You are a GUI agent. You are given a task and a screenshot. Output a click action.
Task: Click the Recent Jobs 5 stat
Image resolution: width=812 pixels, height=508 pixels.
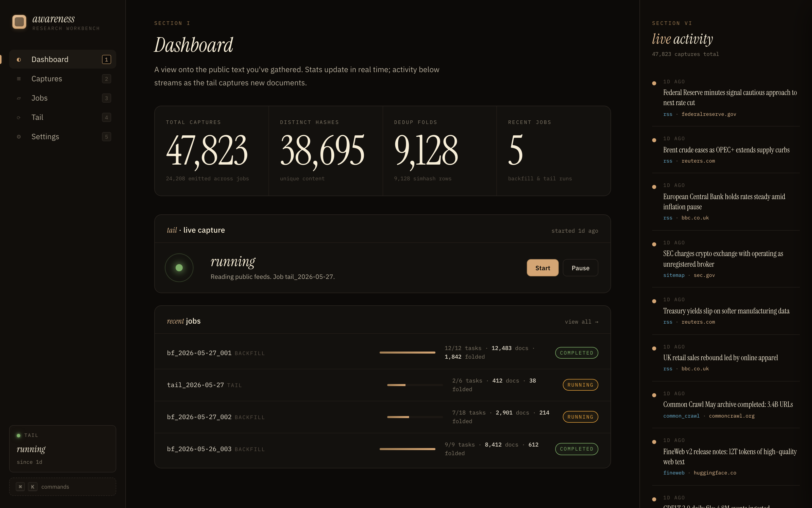coord(554,151)
